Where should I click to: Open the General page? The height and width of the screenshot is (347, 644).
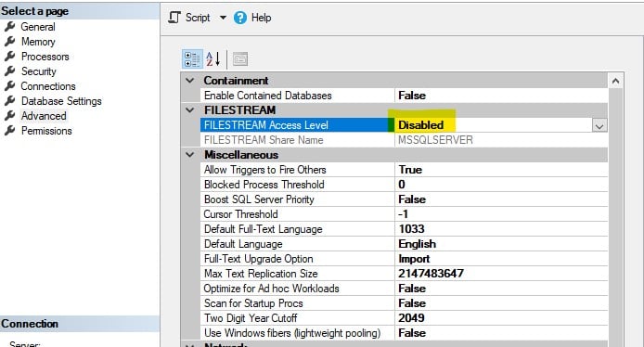[x=38, y=27]
